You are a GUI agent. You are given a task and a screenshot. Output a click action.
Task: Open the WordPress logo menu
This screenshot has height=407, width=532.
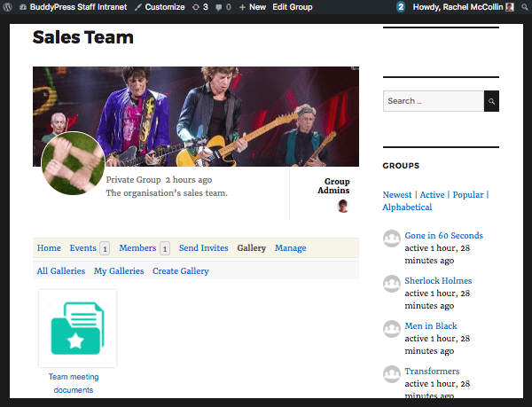point(7,7)
